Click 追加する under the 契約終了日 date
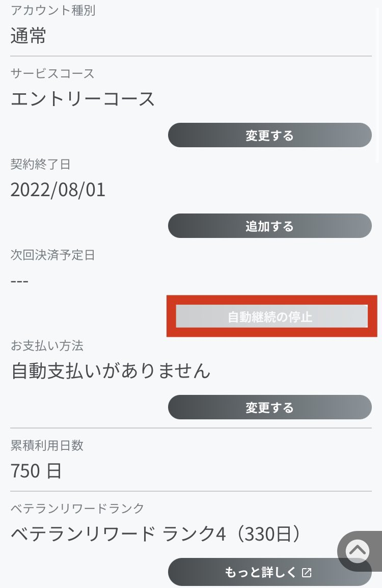The width and height of the screenshot is (382, 588). (269, 226)
